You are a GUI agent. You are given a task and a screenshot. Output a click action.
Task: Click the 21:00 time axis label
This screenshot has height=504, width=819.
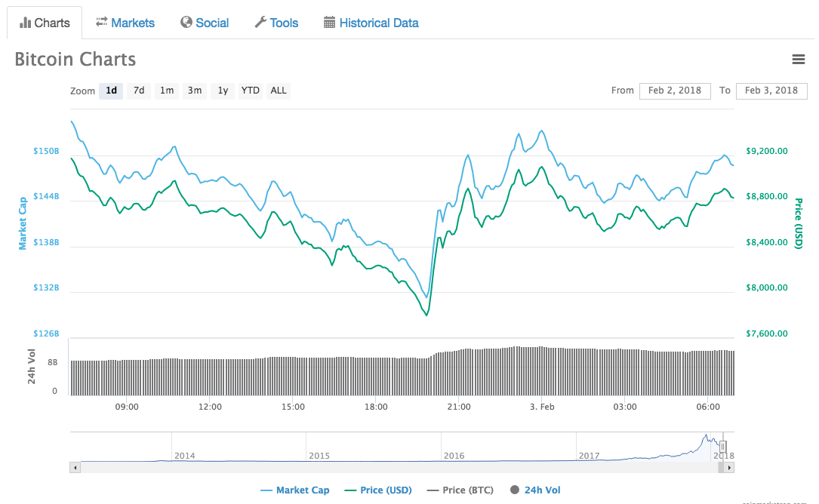459,407
